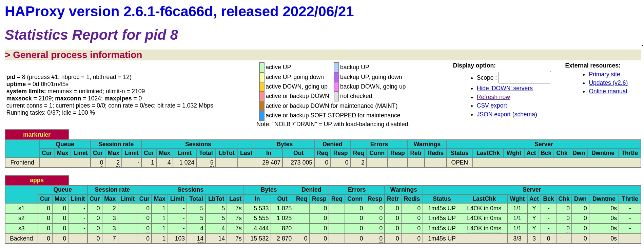Click Backend weight 3/3 cell
This screenshot has height=249, width=644.
[517, 238]
